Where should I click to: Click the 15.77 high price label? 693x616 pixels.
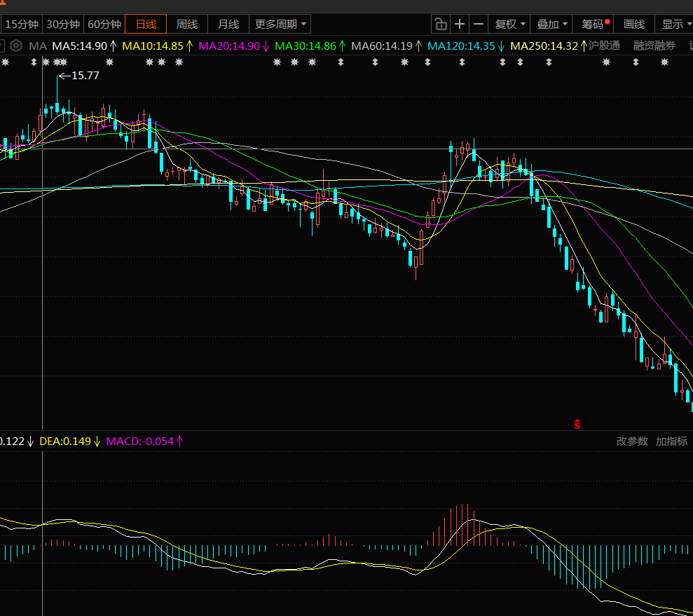click(x=85, y=76)
